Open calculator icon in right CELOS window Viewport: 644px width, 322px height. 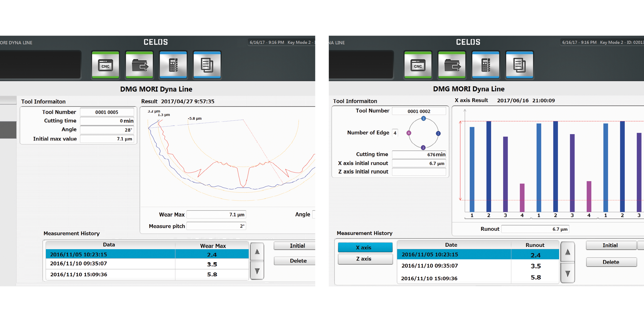pyautogui.click(x=486, y=65)
